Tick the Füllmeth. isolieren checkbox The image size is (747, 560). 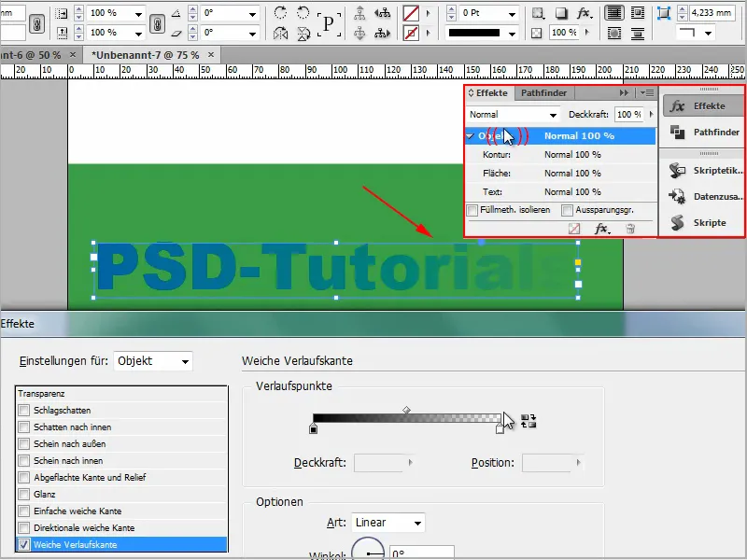472,210
